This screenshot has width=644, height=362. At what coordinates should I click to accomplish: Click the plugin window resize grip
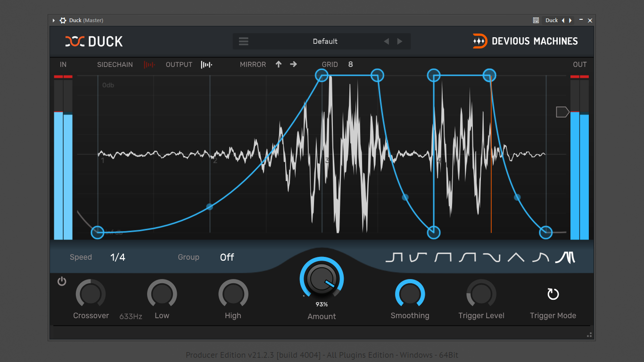coord(589,335)
